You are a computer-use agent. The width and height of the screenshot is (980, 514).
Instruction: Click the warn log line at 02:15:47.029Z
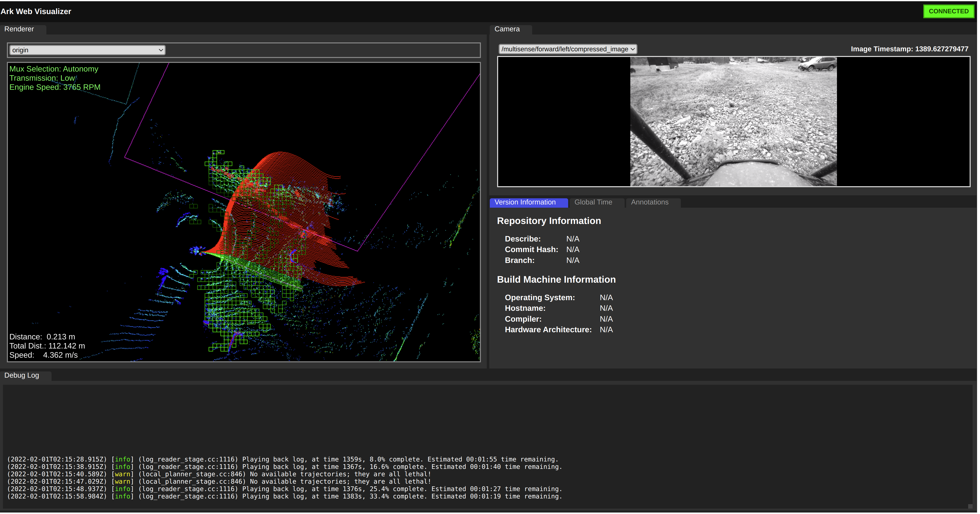tap(219, 482)
